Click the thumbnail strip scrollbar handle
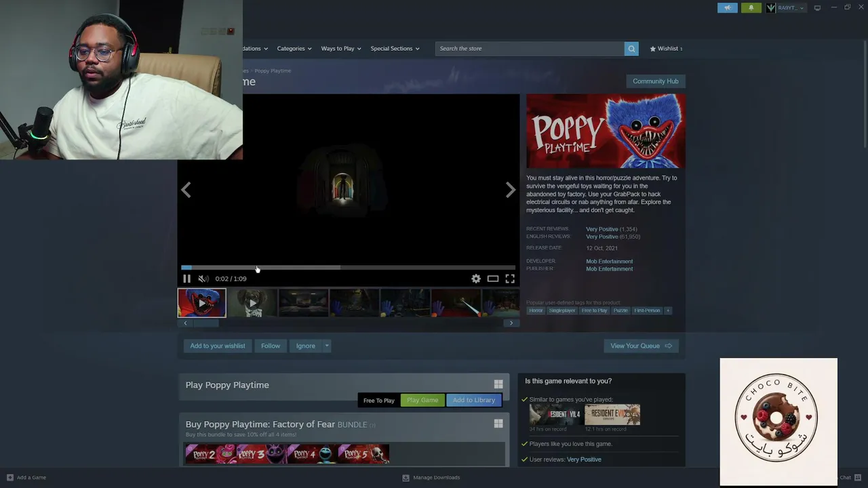Viewport: 868px width, 488px height. [207, 323]
